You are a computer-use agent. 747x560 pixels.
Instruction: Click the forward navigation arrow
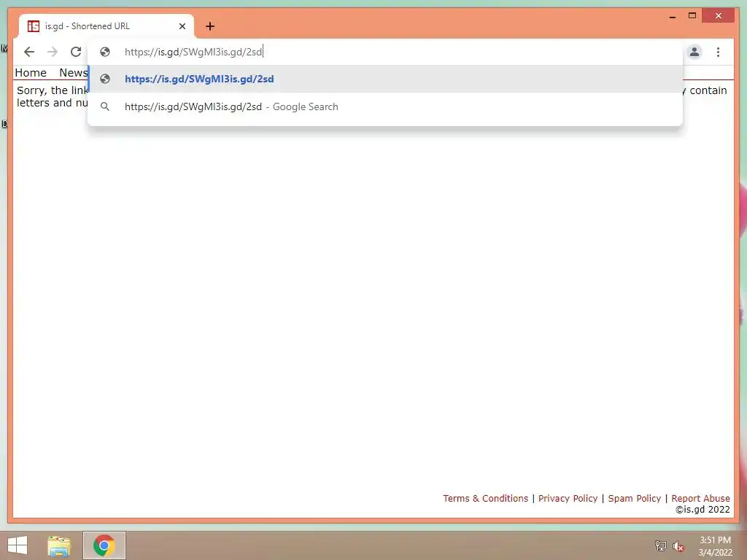53,52
